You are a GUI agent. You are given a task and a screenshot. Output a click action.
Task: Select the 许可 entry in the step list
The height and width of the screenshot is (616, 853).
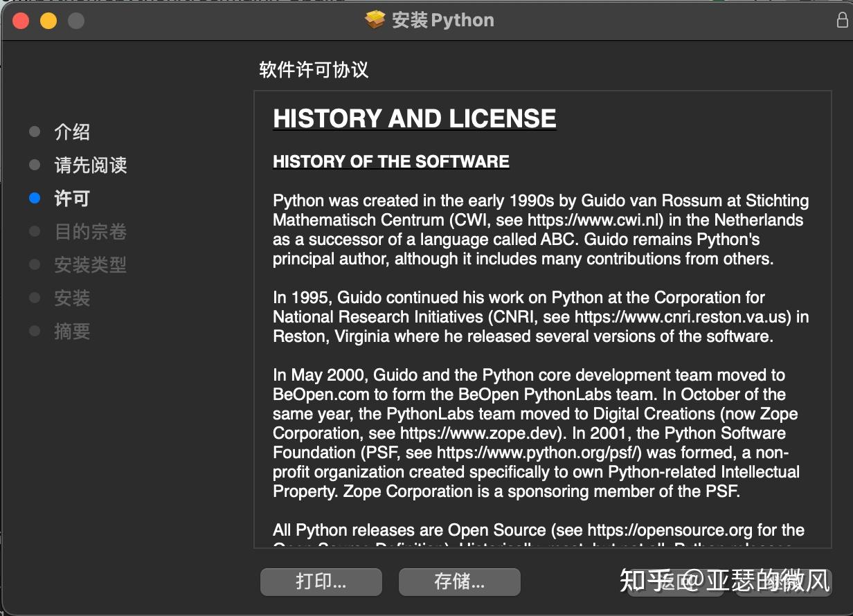pyautogui.click(x=72, y=198)
